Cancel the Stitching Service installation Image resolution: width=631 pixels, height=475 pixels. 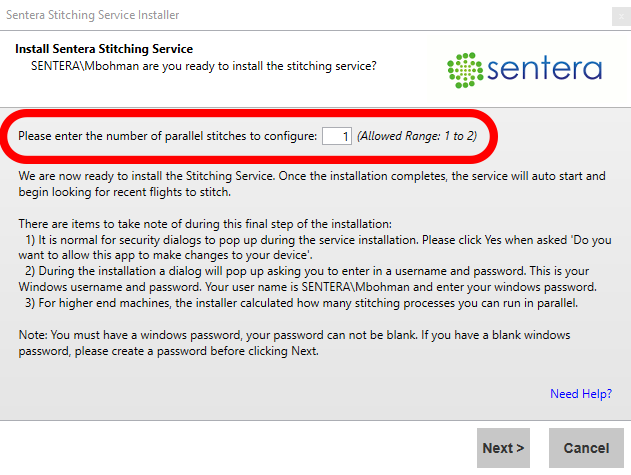[x=586, y=448]
